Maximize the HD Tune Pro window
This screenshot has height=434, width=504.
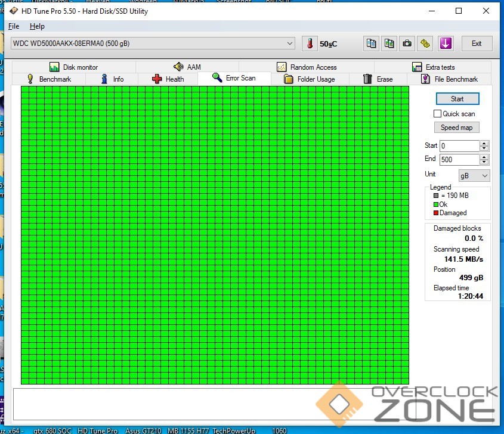coord(459,11)
